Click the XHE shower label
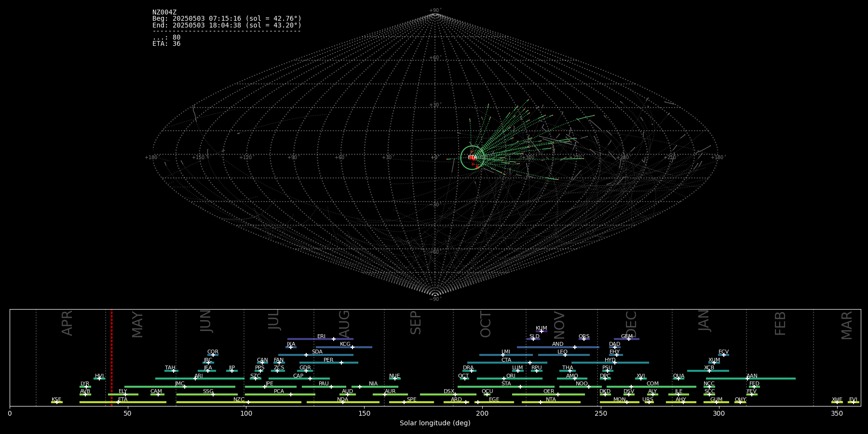The width and height of the screenshot is (868, 434). pos(837,399)
